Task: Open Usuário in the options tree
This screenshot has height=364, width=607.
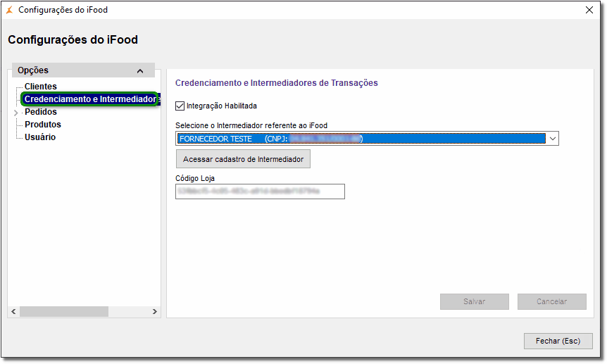Action: coord(40,137)
